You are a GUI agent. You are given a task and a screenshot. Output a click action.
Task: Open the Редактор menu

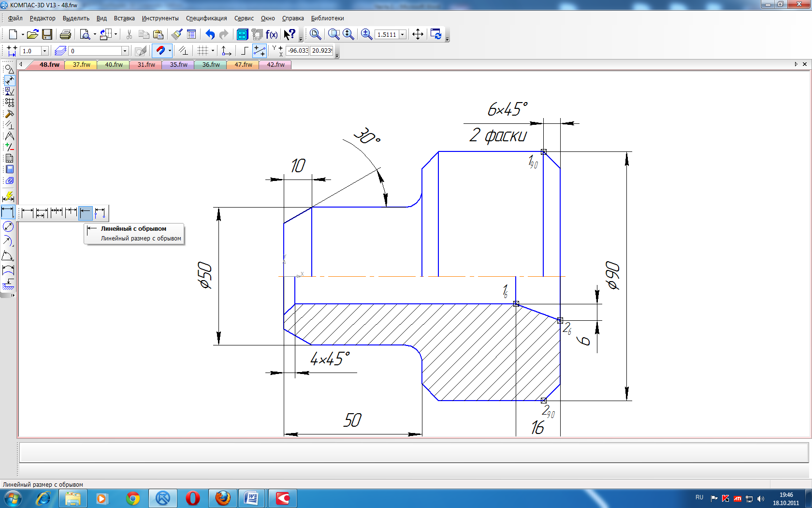click(x=43, y=18)
